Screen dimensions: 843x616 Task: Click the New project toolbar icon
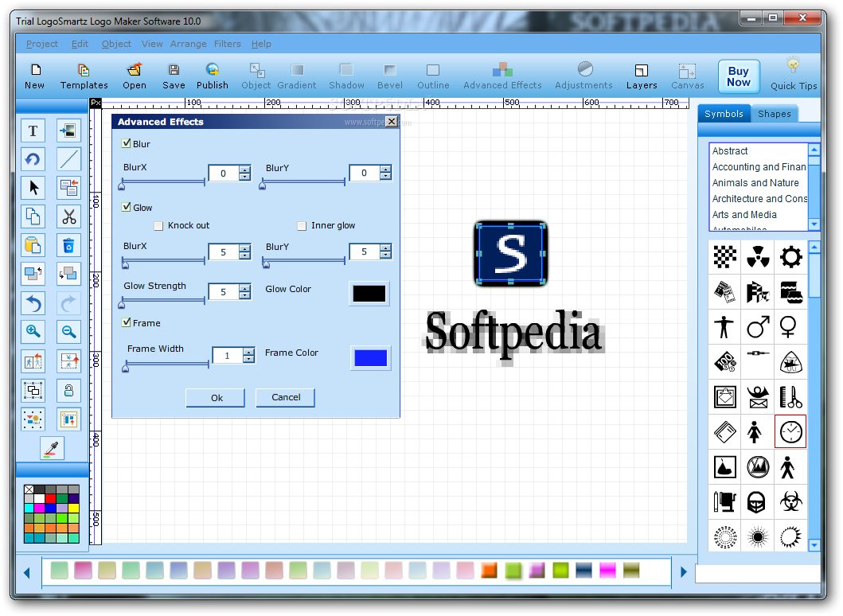(35, 76)
